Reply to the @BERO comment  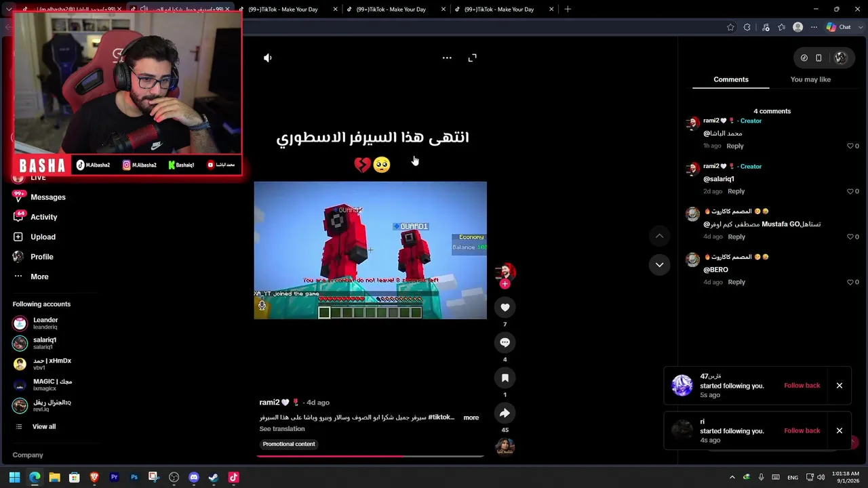(736, 283)
